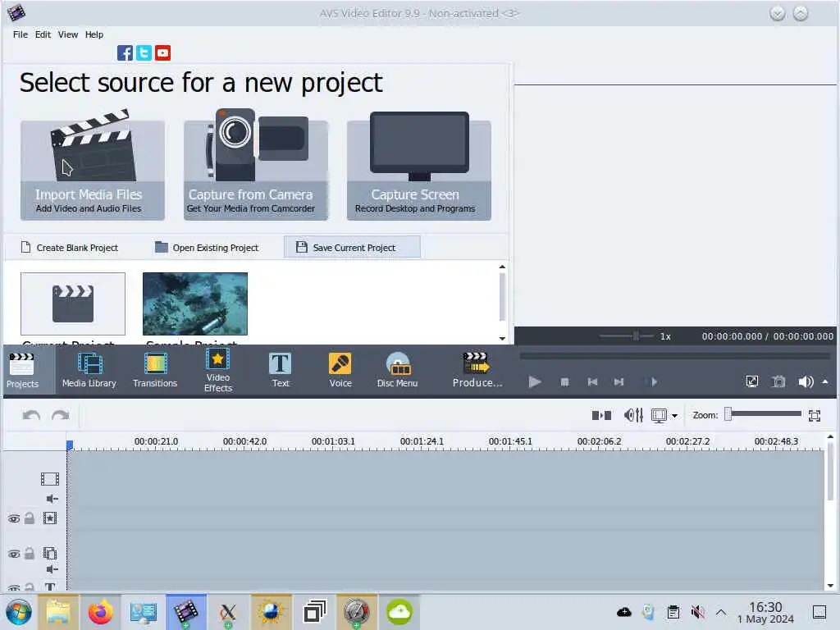This screenshot has height=630, width=840.
Task: Click the timeline Zoom slider
Action: pyautogui.click(x=764, y=413)
